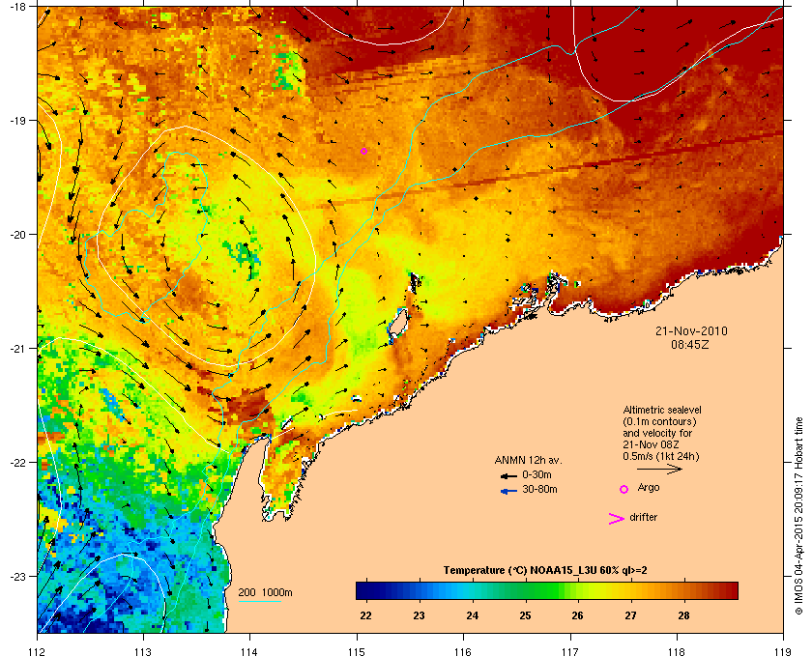The height and width of the screenshot is (657, 812).
Task: Click the longitude axis label 115
Action: [x=357, y=652]
